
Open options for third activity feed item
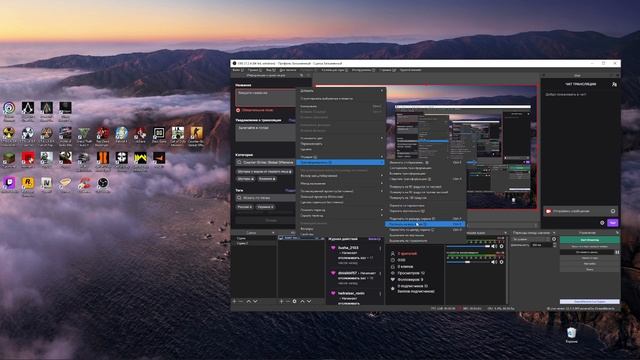[x=380, y=294]
